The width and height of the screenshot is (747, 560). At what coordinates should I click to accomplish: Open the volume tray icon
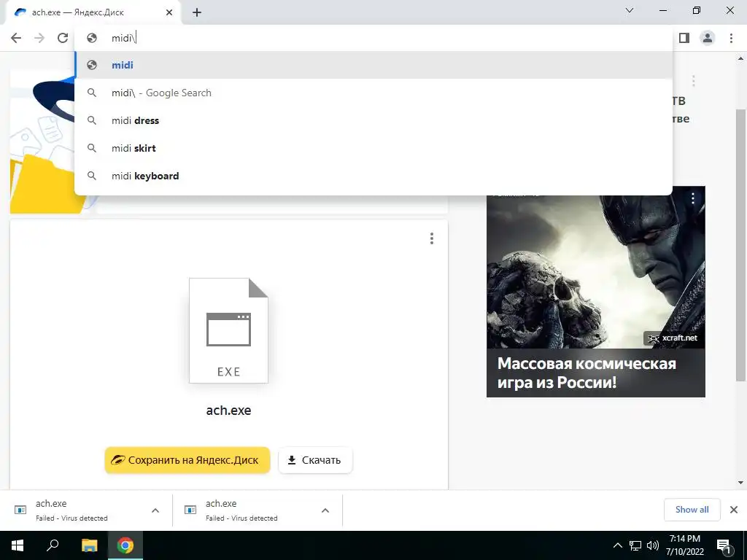click(653, 545)
